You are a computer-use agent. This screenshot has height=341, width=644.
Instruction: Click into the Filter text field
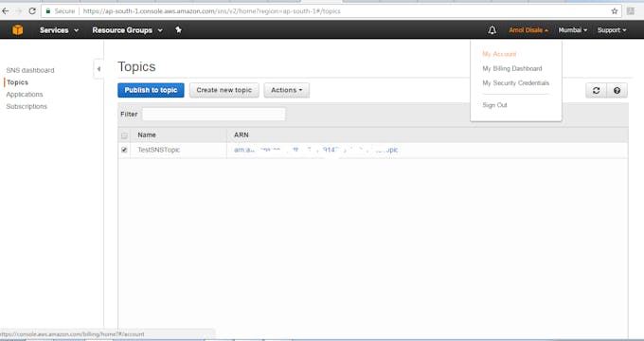(x=214, y=115)
